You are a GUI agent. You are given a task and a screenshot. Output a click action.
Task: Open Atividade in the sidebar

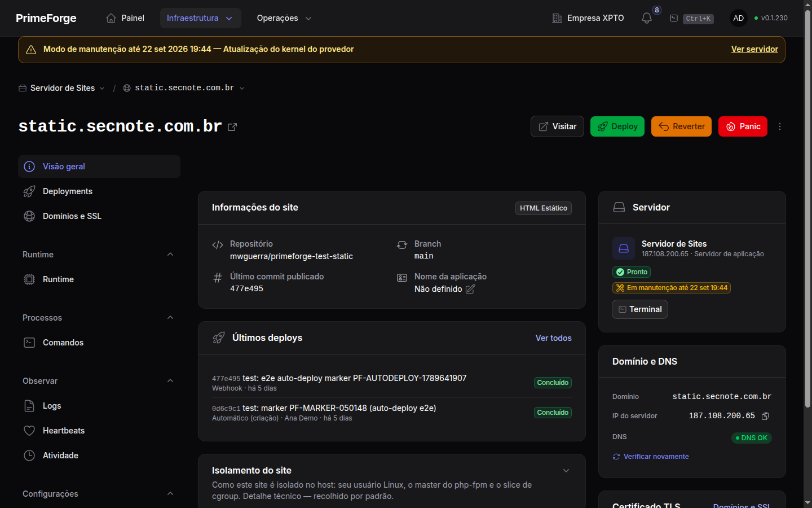pyautogui.click(x=99, y=456)
